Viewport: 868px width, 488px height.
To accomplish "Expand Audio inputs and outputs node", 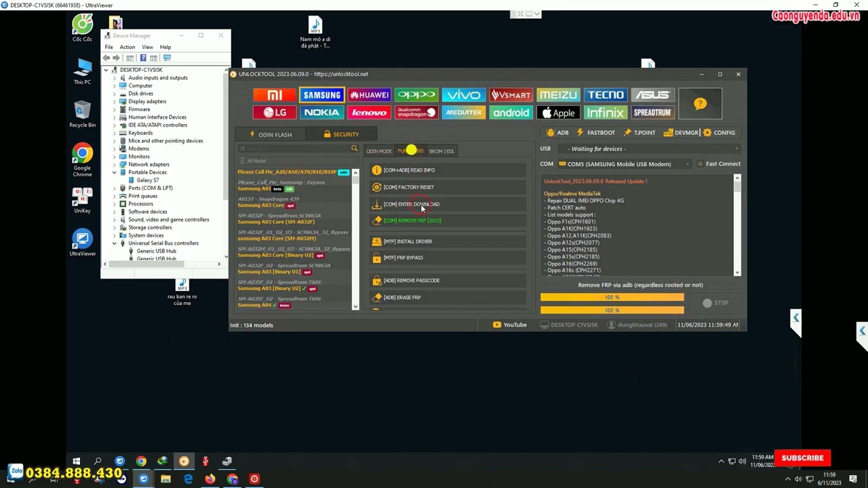I will (115, 77).
